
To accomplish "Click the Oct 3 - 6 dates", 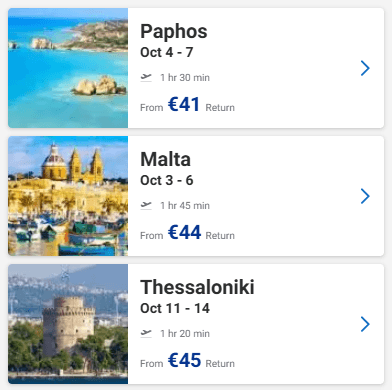I will (x=167, y=180).
